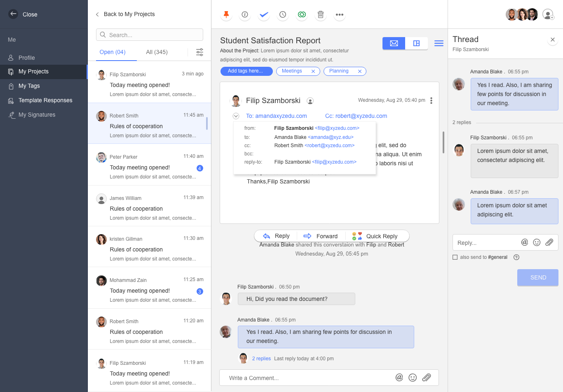Viewport: 563px width, 392px height.
Task: Collapse the email recipient details chevron
Action: [x=236, y=116]
